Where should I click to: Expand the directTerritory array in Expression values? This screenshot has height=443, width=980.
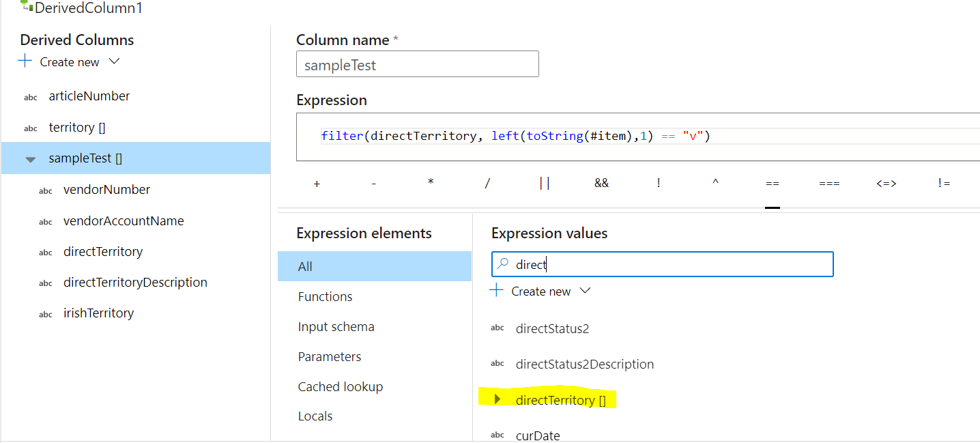pos(498,399)
